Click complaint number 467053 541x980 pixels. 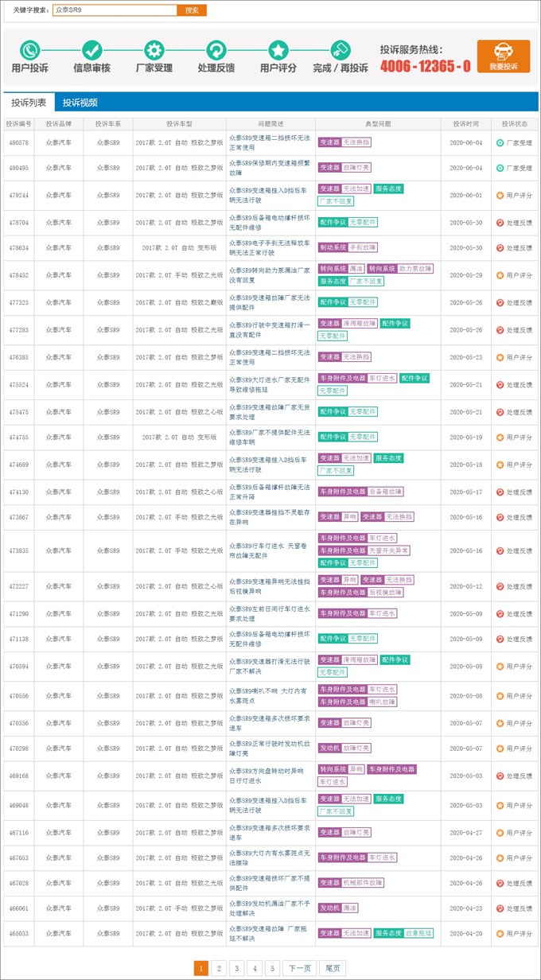coord(18,857)
